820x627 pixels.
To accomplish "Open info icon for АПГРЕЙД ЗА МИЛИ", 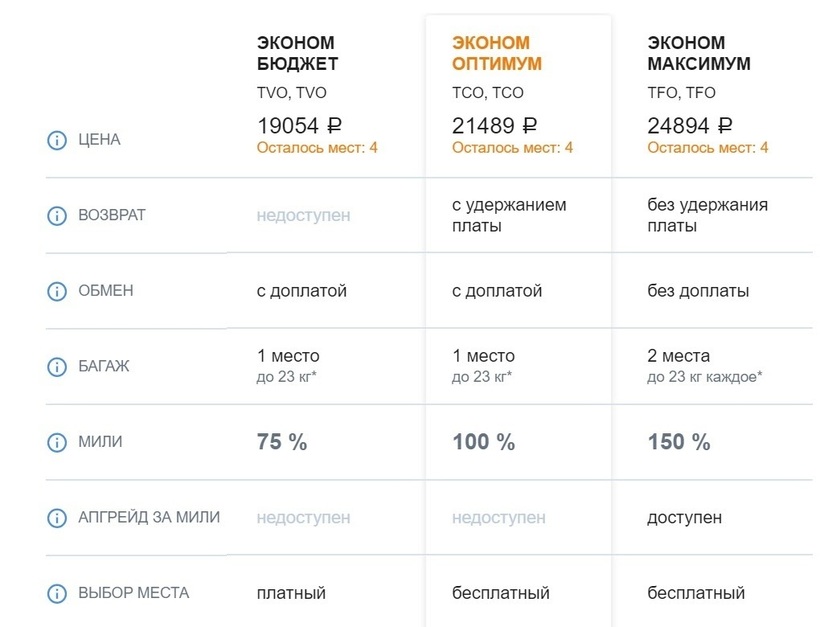I will click(x=57, y=518).
